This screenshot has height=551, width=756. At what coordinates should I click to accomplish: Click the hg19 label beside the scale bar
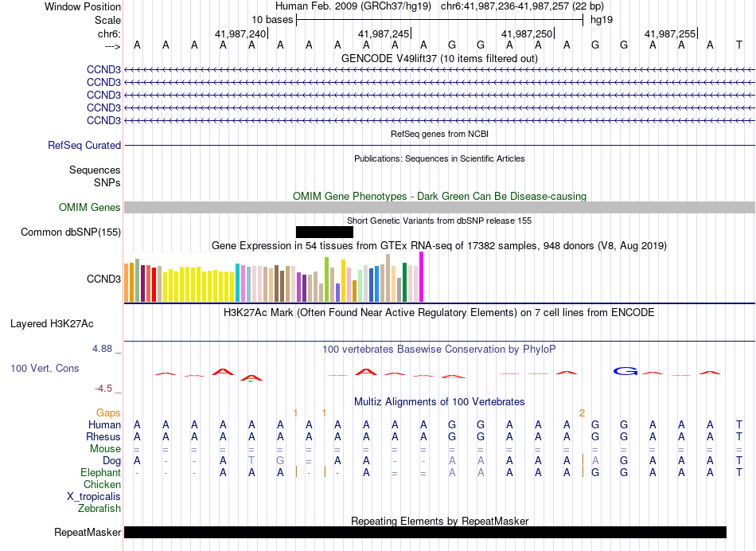(x=602, y=20)
